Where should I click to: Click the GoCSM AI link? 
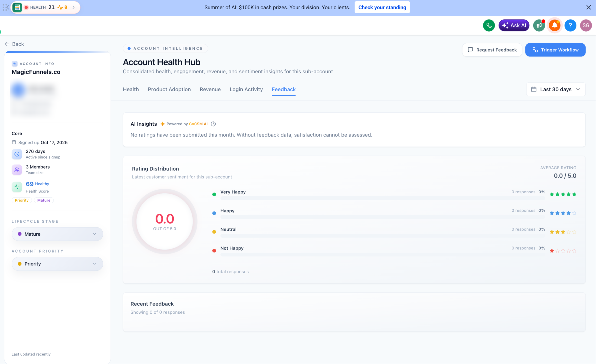point(198,124)
